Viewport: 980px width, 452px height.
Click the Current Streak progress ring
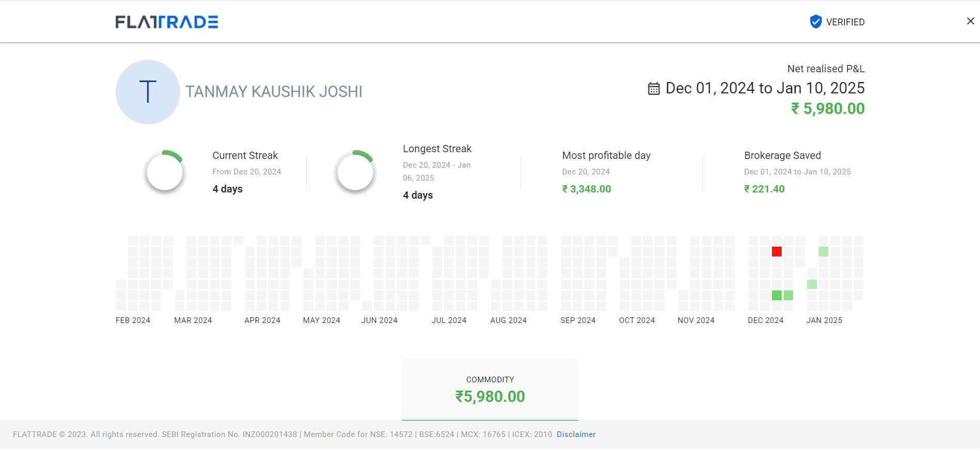pyautogui.click(x=164, y=172)
